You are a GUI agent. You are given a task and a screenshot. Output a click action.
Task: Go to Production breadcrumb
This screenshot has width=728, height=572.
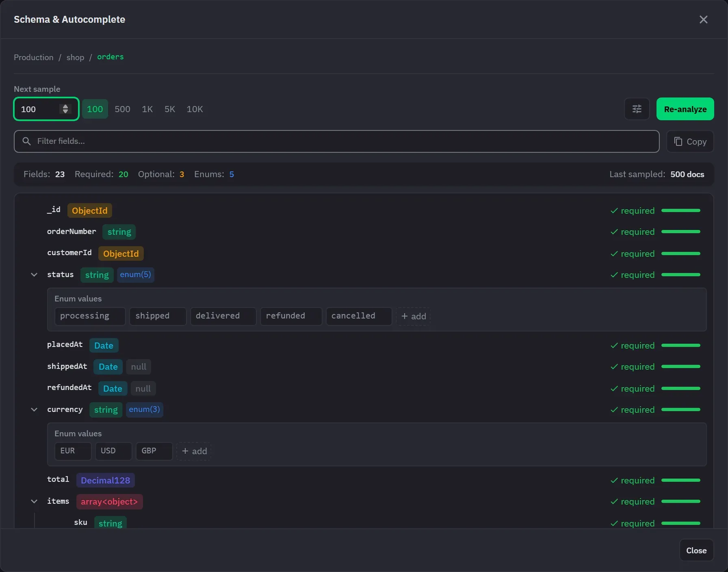(x=34, y=57)
